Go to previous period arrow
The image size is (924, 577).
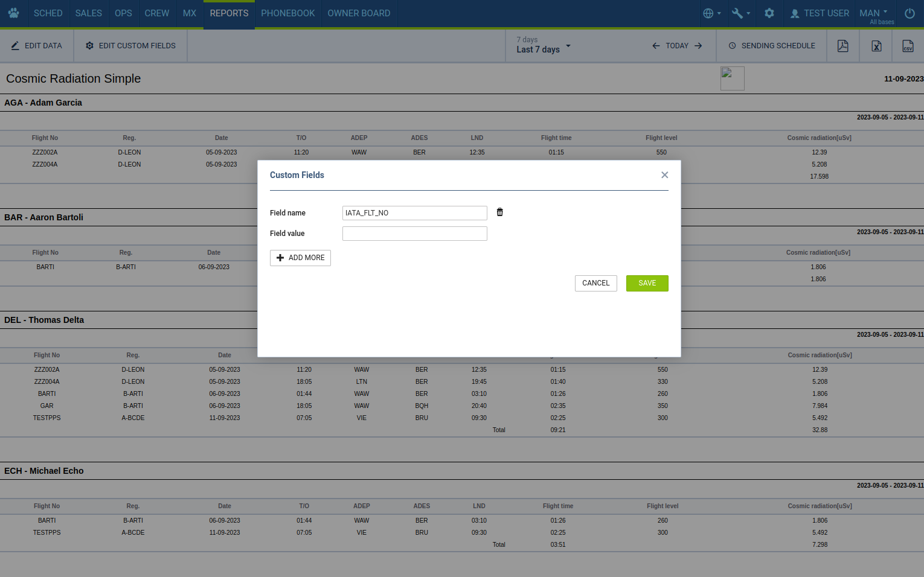(x=656, y=46)
